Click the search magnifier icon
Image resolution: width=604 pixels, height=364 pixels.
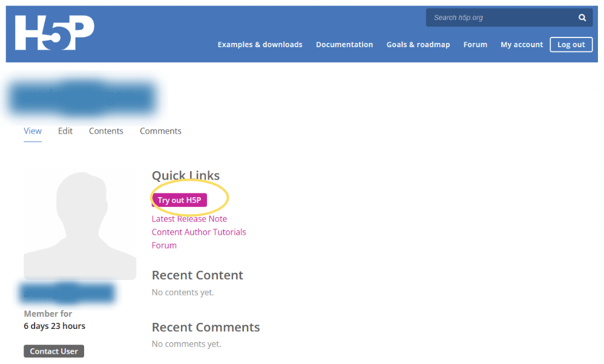point(582,18)
